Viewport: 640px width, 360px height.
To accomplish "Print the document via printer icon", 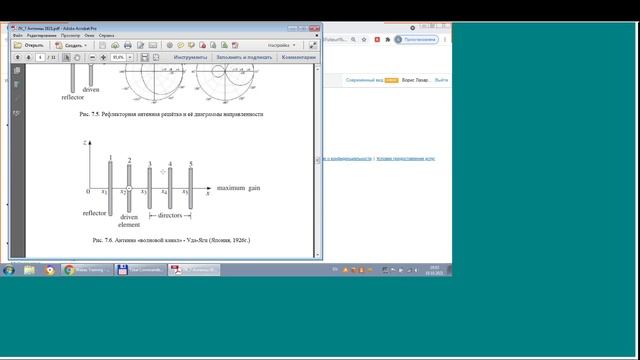I will (x=128, y=45).
